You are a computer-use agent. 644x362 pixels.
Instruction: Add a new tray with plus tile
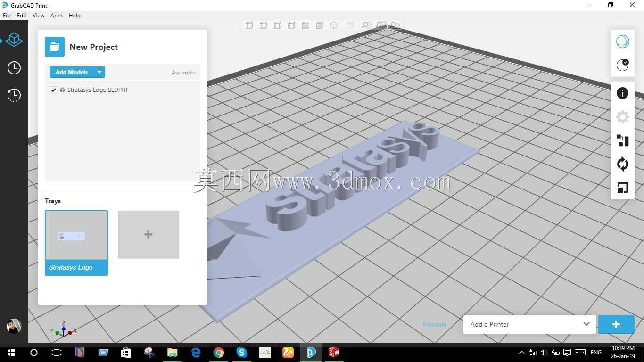point(149,235)
